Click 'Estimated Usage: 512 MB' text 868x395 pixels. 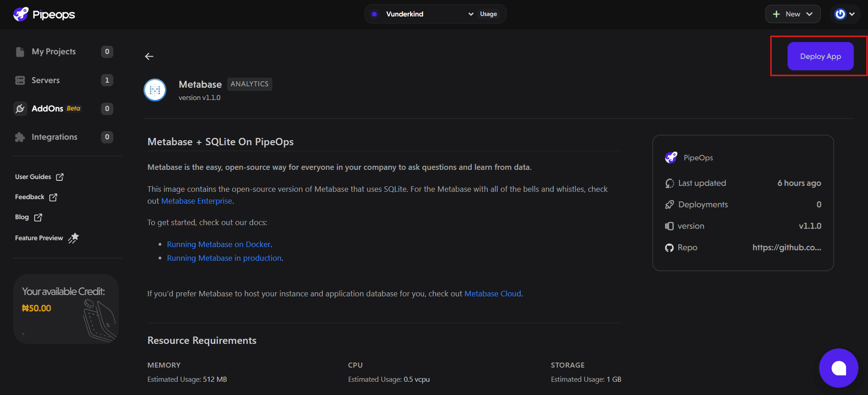(187, 379)
